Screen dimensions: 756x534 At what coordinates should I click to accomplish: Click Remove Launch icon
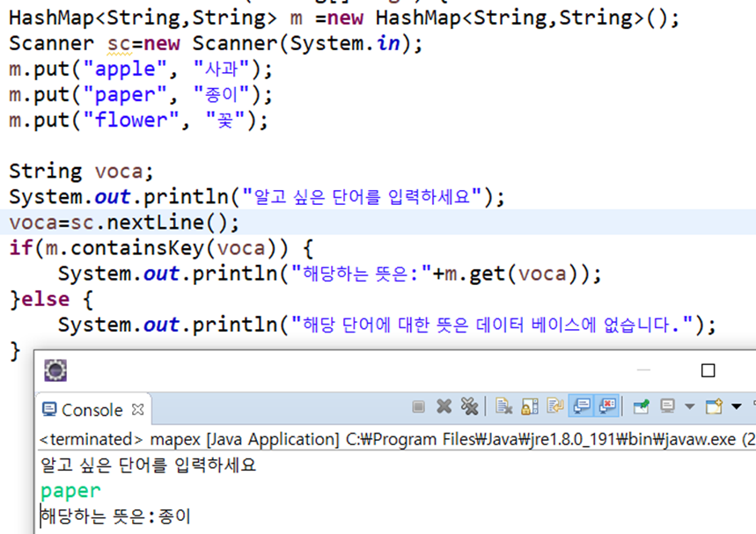click(x=444, y=406)
